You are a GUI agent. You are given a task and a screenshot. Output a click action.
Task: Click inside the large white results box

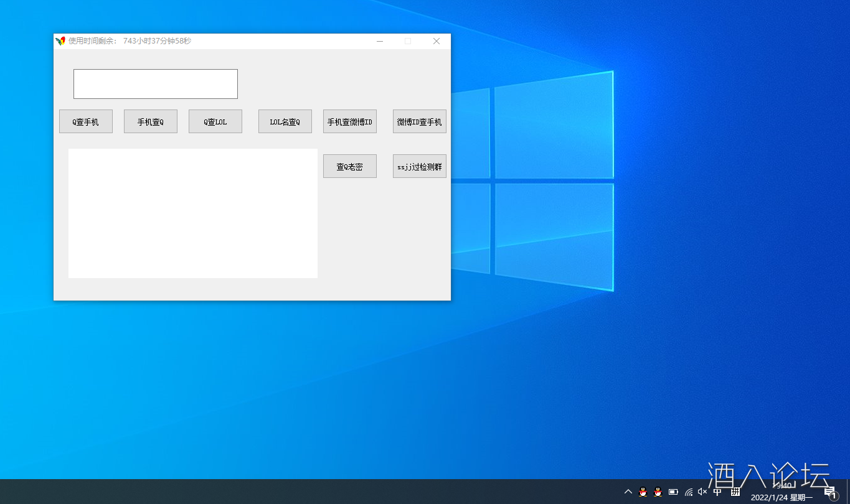(x=193, y=213)
